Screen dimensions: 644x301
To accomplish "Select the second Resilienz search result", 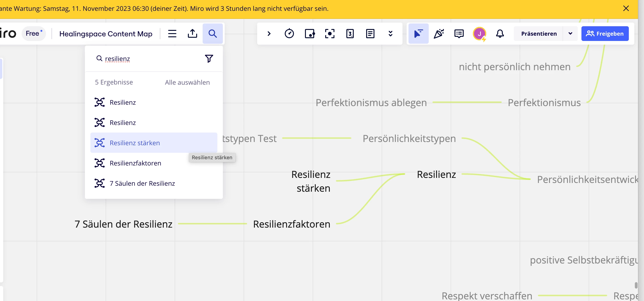I will pos(153,123).
